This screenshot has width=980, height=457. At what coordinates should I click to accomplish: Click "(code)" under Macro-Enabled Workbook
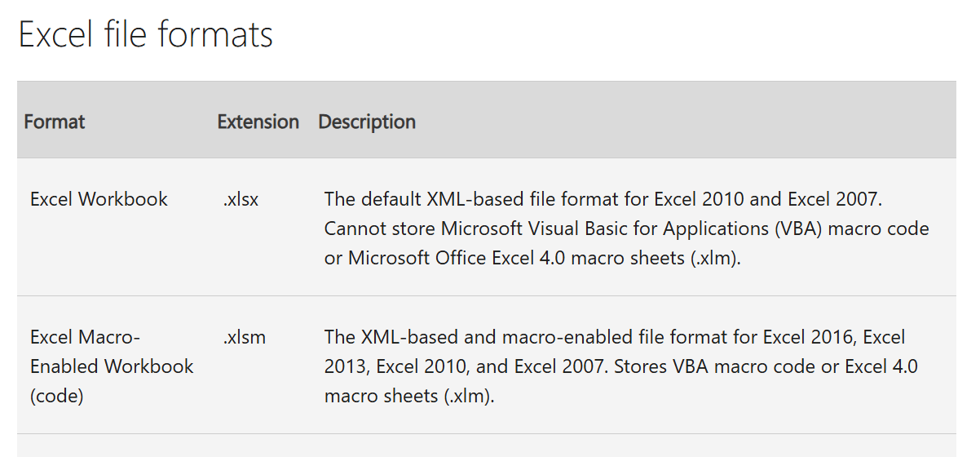pos(57,396)
